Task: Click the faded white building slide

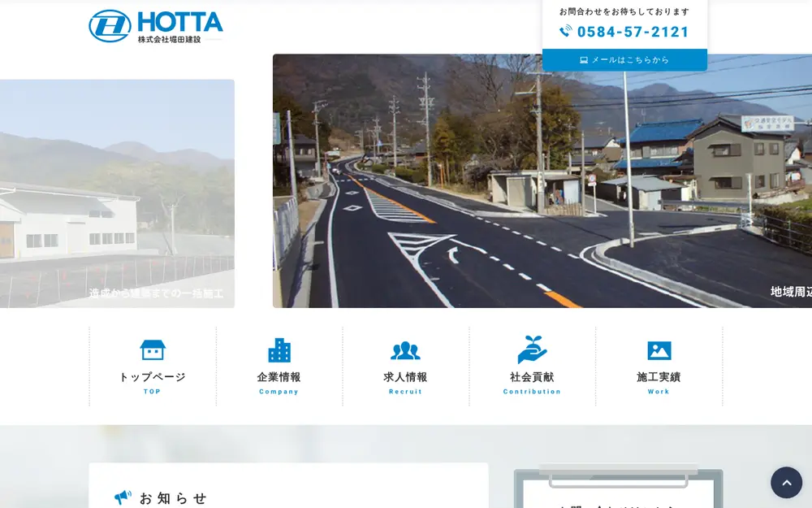Action: click(117, 193)
